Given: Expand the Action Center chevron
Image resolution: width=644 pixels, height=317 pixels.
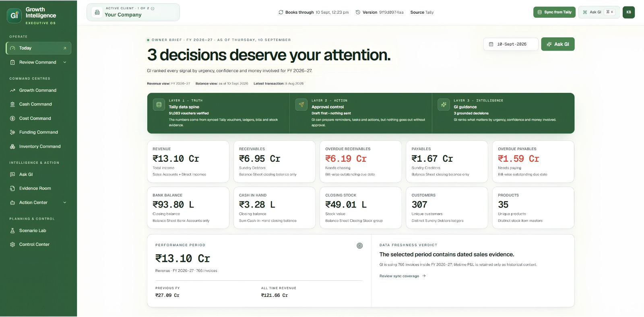Looking at the screenshot, I should [x=65, y=203].
